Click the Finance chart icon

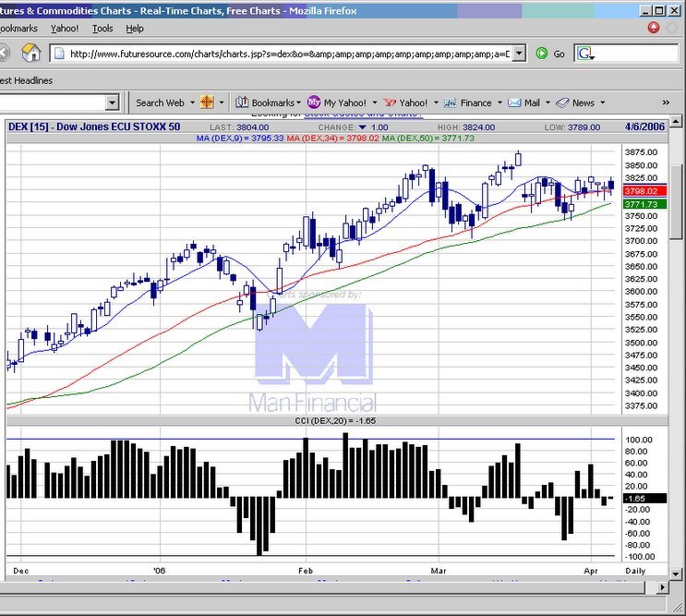coord(450,103)
